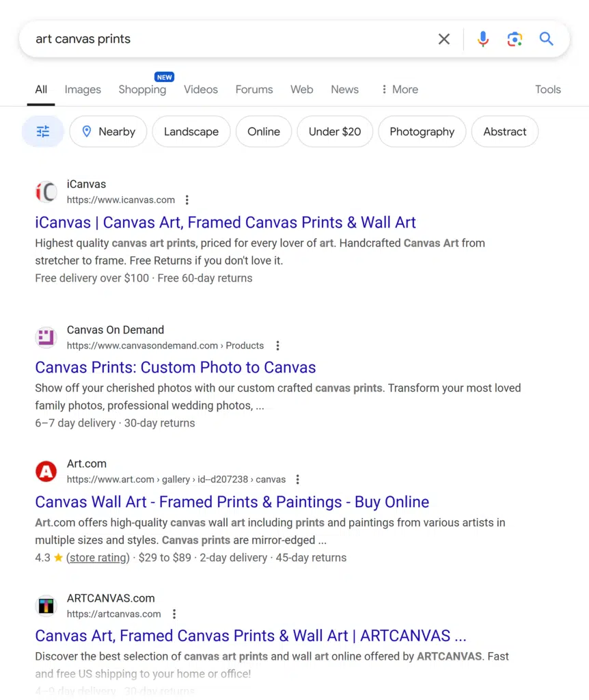Click inside the search query input field

click(x=225, y=40)
